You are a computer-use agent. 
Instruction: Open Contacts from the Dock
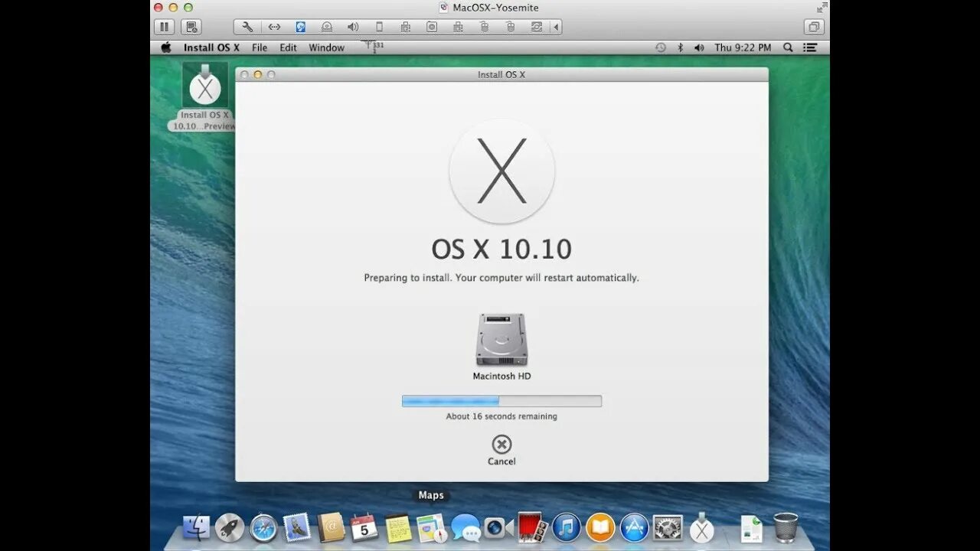pyautogui.click(x=331, y=527)
